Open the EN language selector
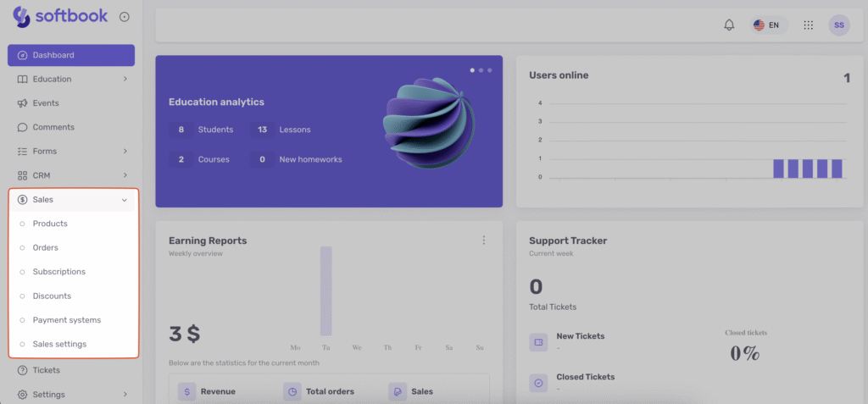 point(768,25)
